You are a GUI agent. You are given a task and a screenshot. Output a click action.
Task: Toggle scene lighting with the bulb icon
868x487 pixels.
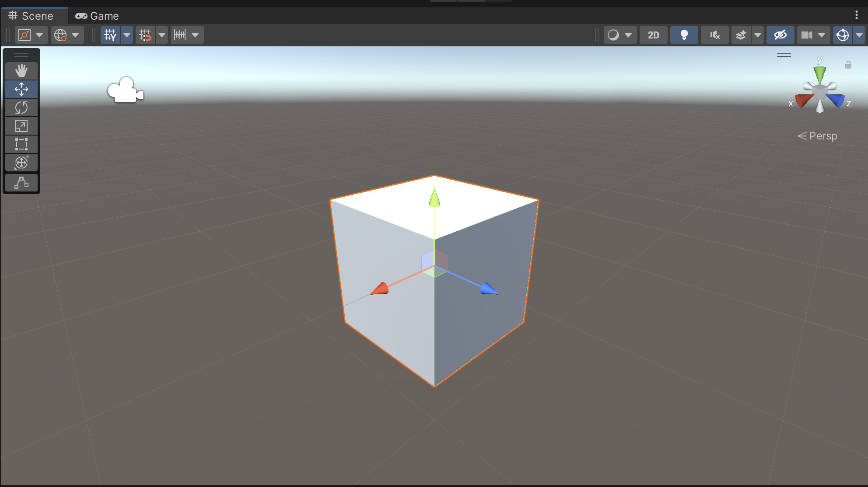pyautogui.click(x=684, y=35)
